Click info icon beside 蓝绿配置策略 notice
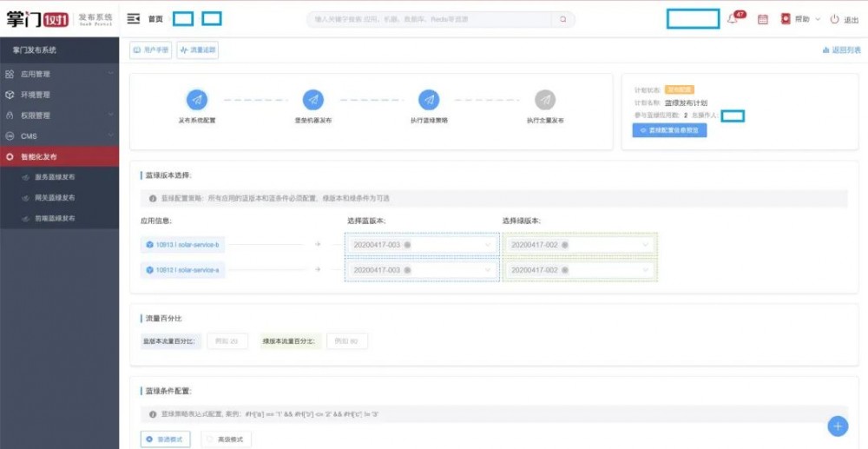The width and height of the screenshot is (868, 449). coord(153,198)
